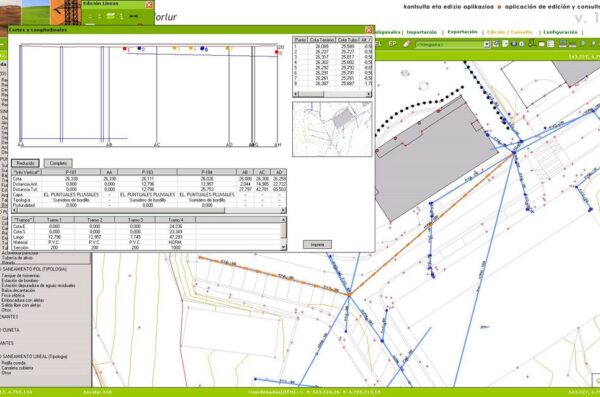Click the P-101 column header

[x=71, y=172]
